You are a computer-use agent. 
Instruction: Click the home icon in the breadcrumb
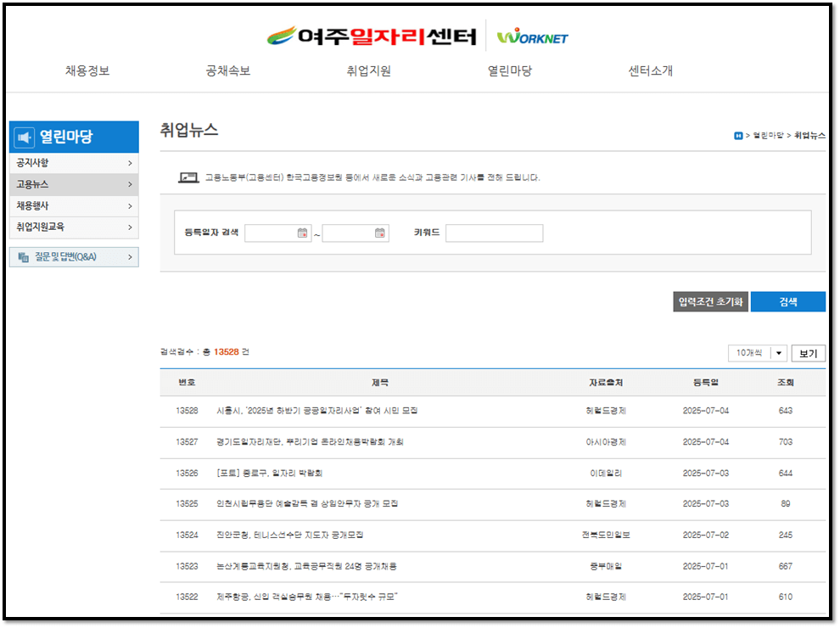tap(738, 137)
